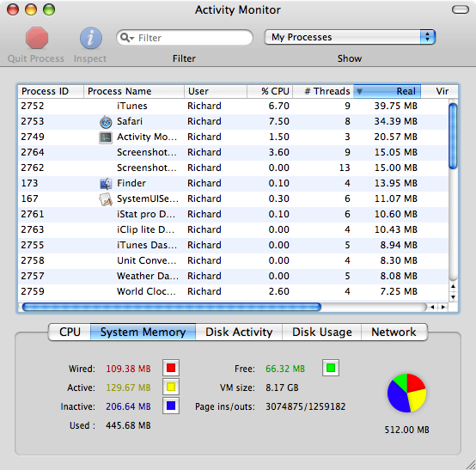Click the Used 445.68 MB value
Screen dimensions: 476x470
128,425
